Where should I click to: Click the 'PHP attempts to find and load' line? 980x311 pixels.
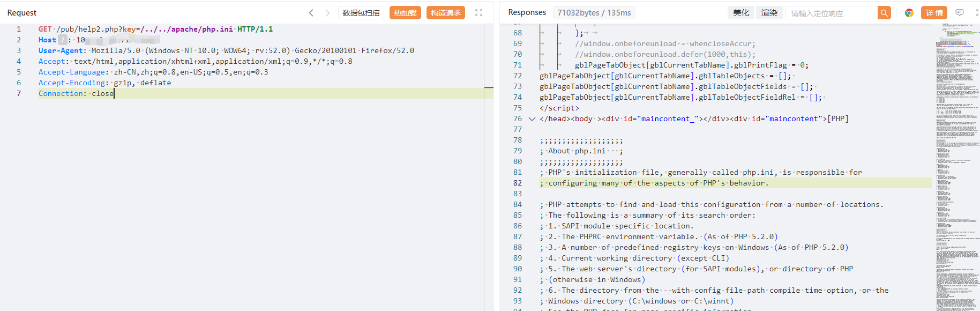tap(712, 205)
